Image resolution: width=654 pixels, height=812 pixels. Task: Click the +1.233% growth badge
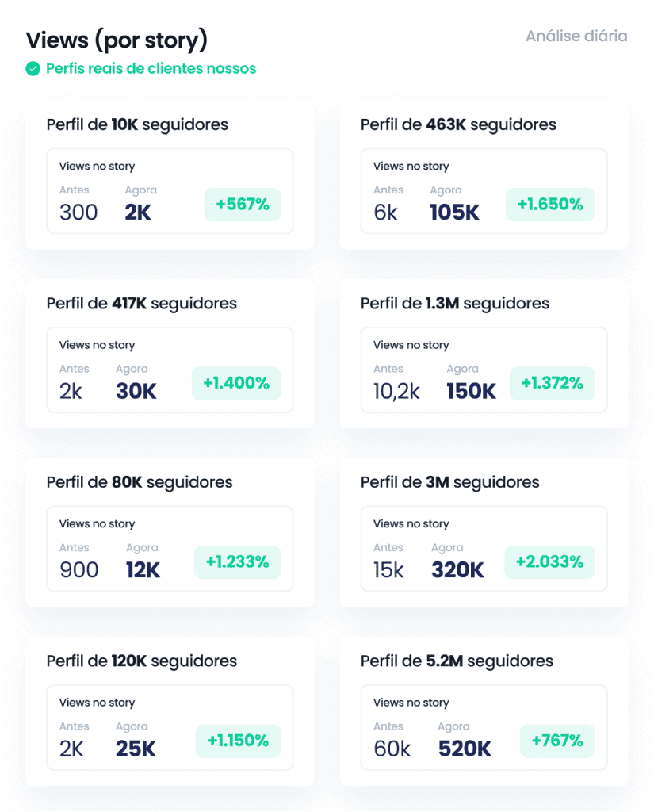pos(237,562)
